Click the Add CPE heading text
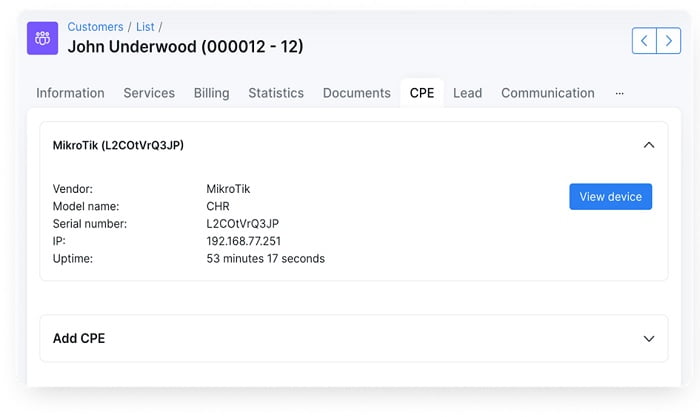Viewport: 700px width, 417px height. click(79, 339)
